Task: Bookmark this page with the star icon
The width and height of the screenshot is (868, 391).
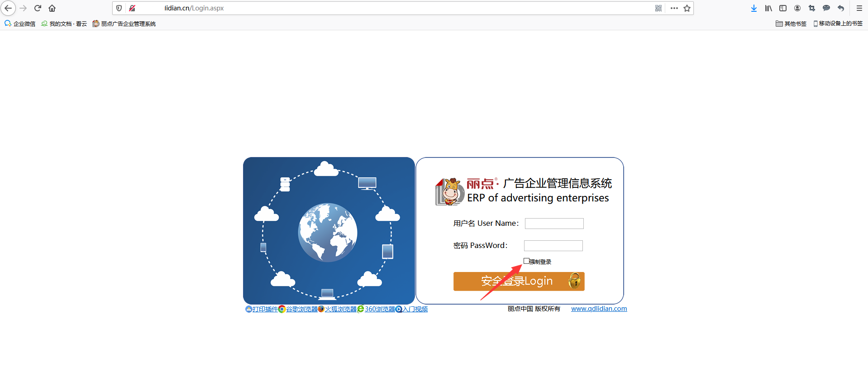Action: (x=687, y=8)
